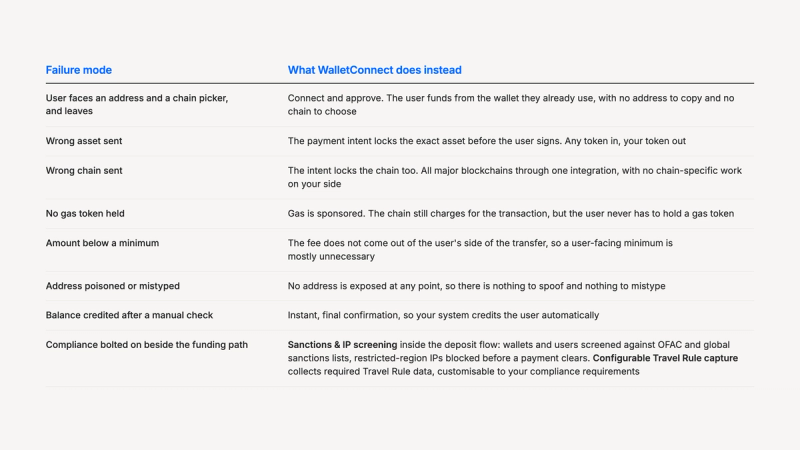
Task: Click the 'Failure mode' column header
Action: [79, 70]
